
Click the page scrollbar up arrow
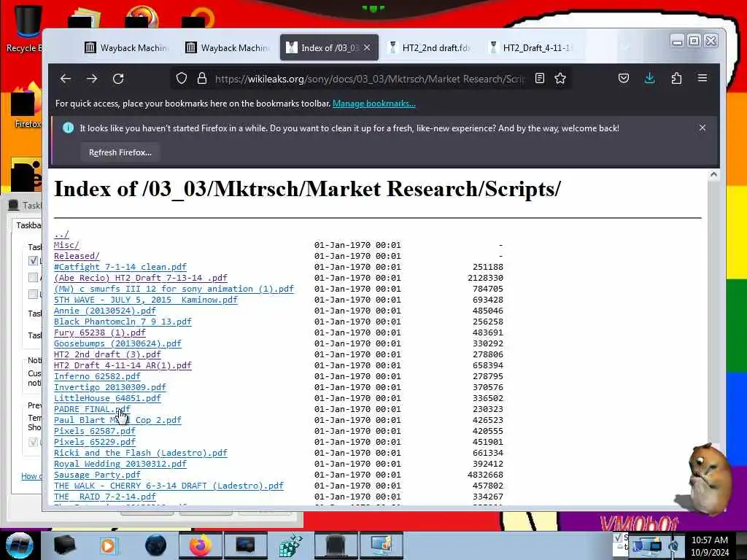(x=713, y=175)
